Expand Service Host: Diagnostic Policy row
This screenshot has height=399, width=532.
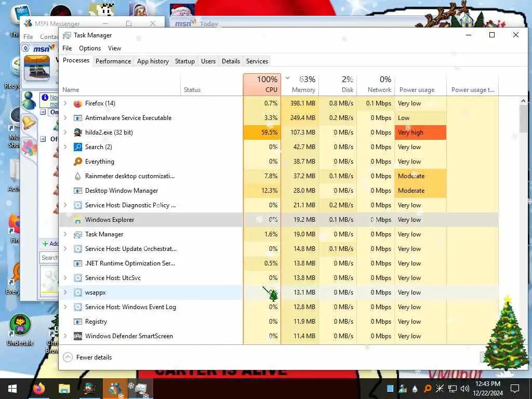coord(65,205)
